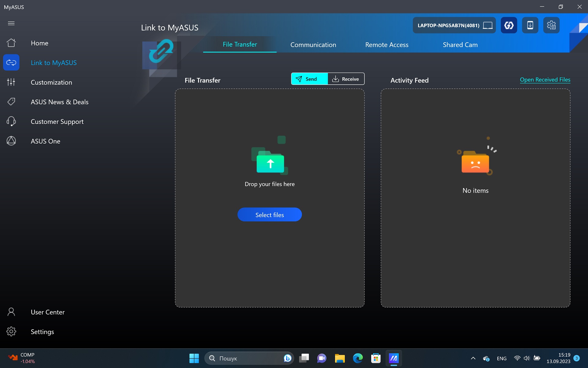The image size is (588, 368).
Task: Open the Wi-Fi network icon
Action: [517, 358]
